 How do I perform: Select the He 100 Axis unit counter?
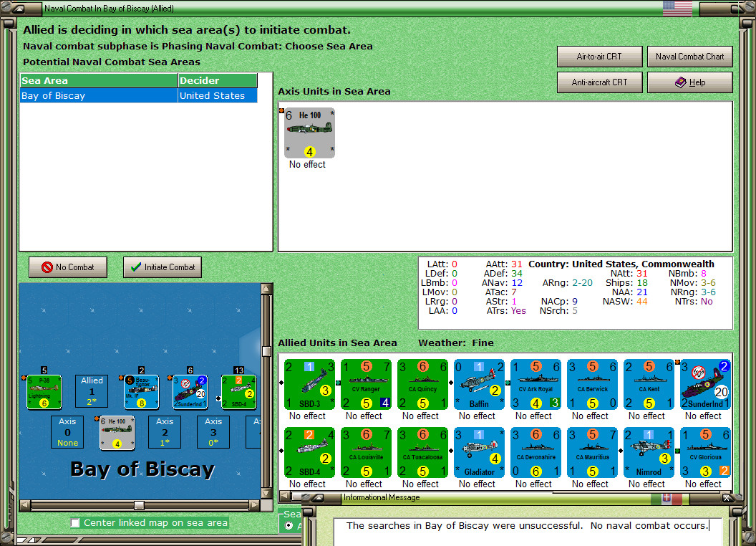tap(309, 133)
